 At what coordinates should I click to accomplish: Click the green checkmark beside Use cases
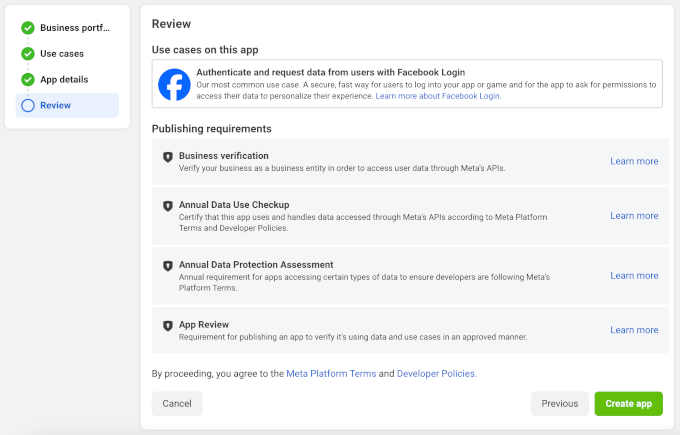28,54
